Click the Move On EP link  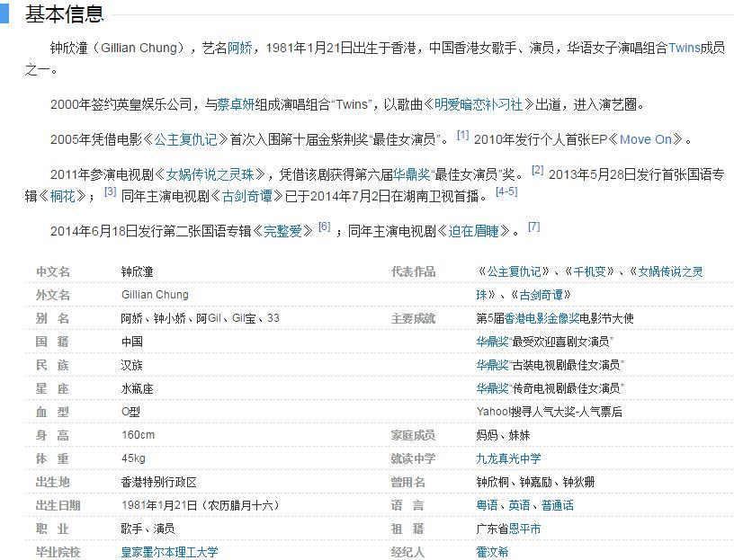646,139
